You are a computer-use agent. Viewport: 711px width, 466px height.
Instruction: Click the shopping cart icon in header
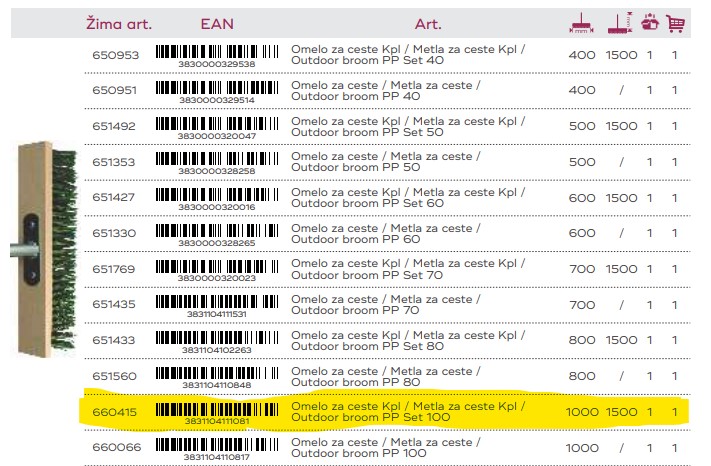click(x=675, y=24)
